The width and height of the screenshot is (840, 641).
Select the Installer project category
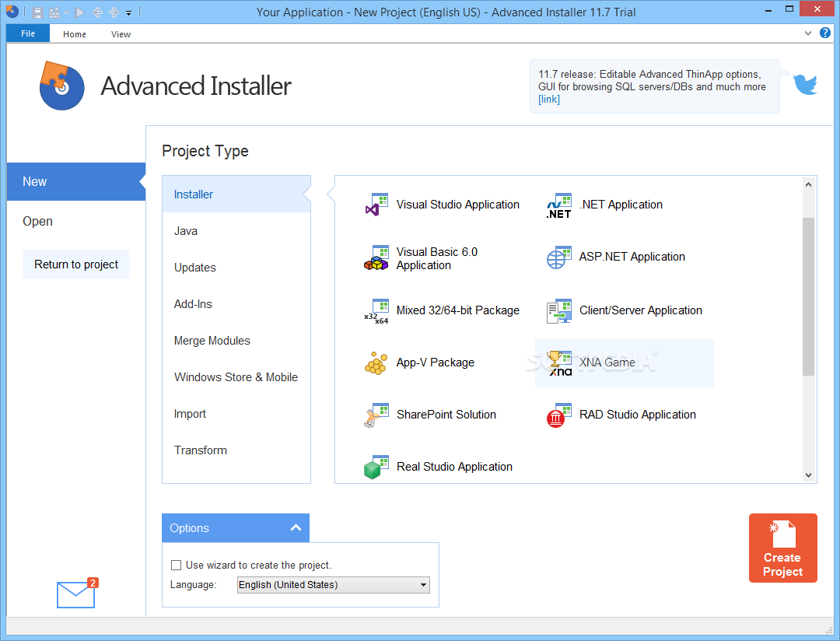(236, 194)
